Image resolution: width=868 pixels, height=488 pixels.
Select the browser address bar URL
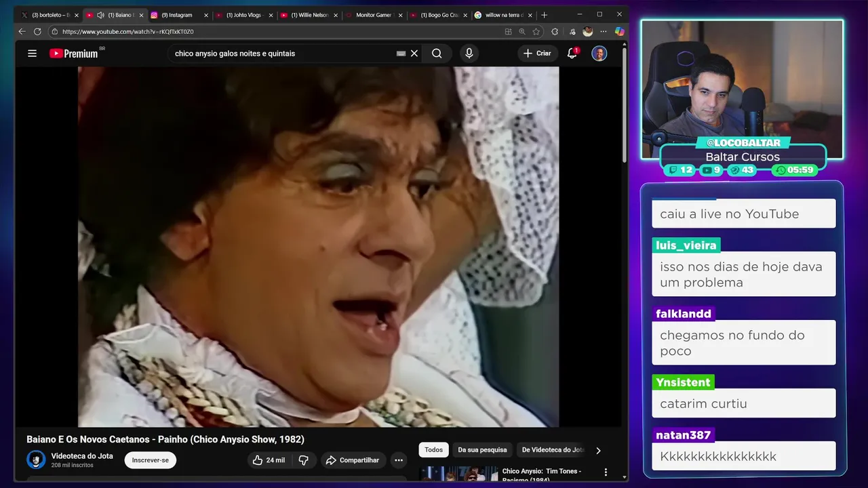pyautogui.click(x=128, y=32)
